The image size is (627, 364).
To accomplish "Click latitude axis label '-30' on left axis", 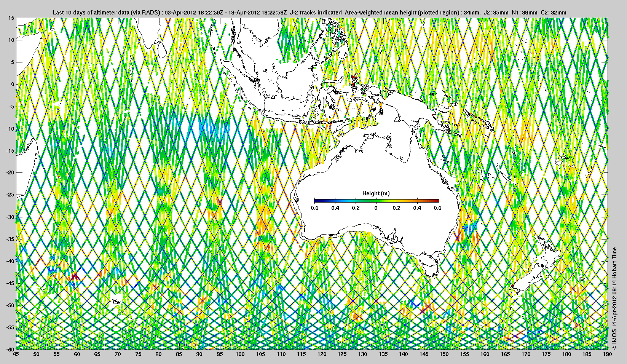I will tap(10, 217).
